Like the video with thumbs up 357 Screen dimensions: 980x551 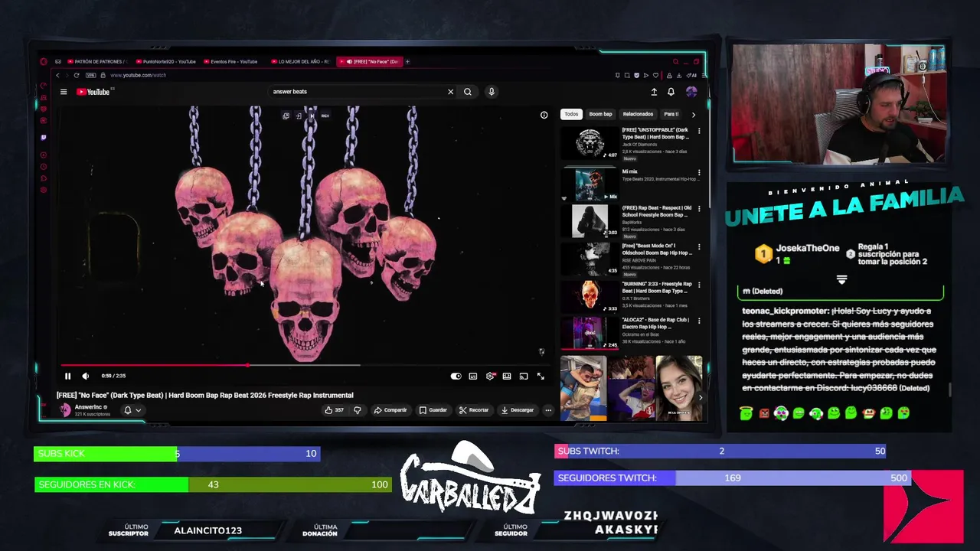(x=334, y=410)
